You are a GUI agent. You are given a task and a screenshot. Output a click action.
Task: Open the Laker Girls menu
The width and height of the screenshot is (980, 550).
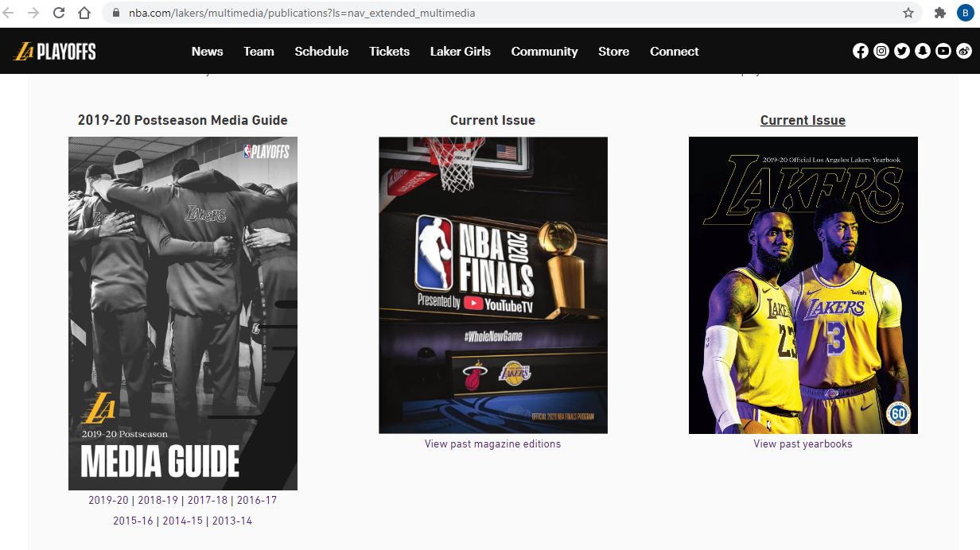[461, 52]
